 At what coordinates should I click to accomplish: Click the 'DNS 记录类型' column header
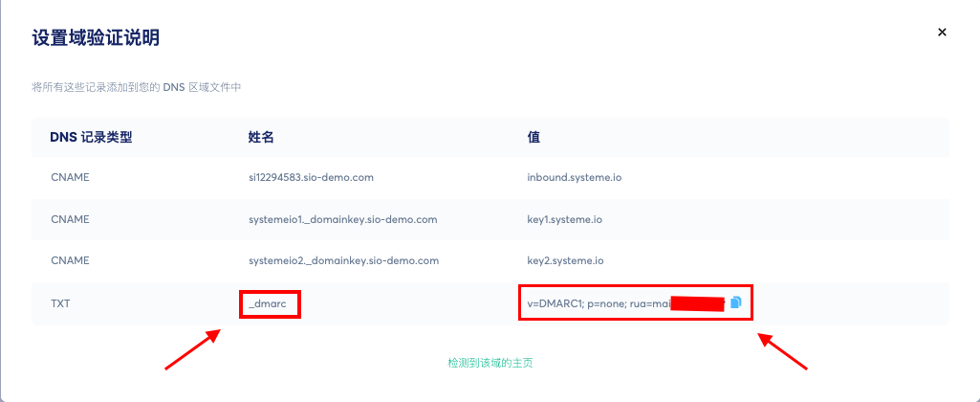click(x=91, y=137)
